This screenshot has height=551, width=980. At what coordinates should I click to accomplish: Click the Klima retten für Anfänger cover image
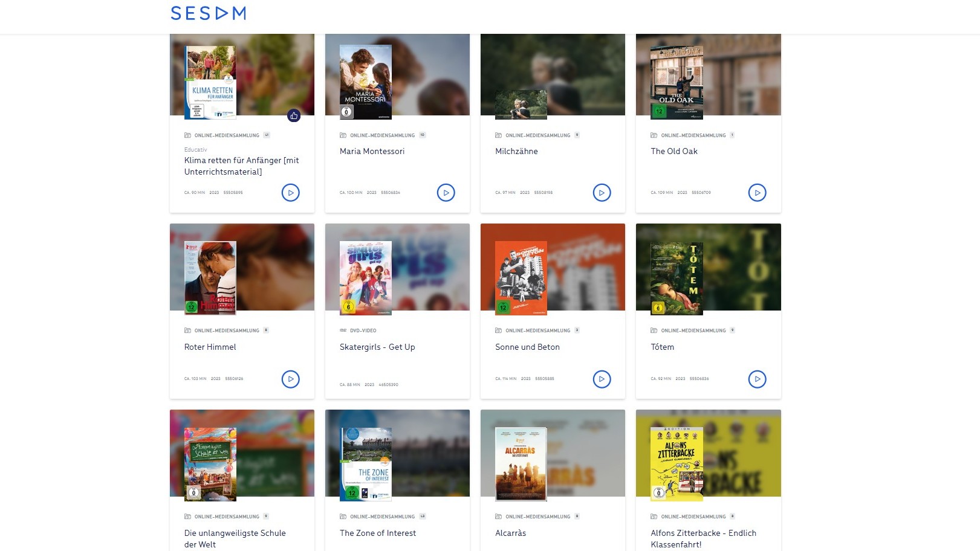[x=210, y=82]
